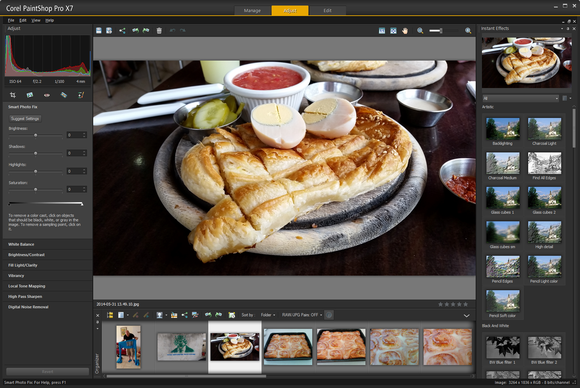Click the Instant Effects panel vertical scrollbar
The height and width of the screenshot is (388, 580).
[x=574, y=129]
